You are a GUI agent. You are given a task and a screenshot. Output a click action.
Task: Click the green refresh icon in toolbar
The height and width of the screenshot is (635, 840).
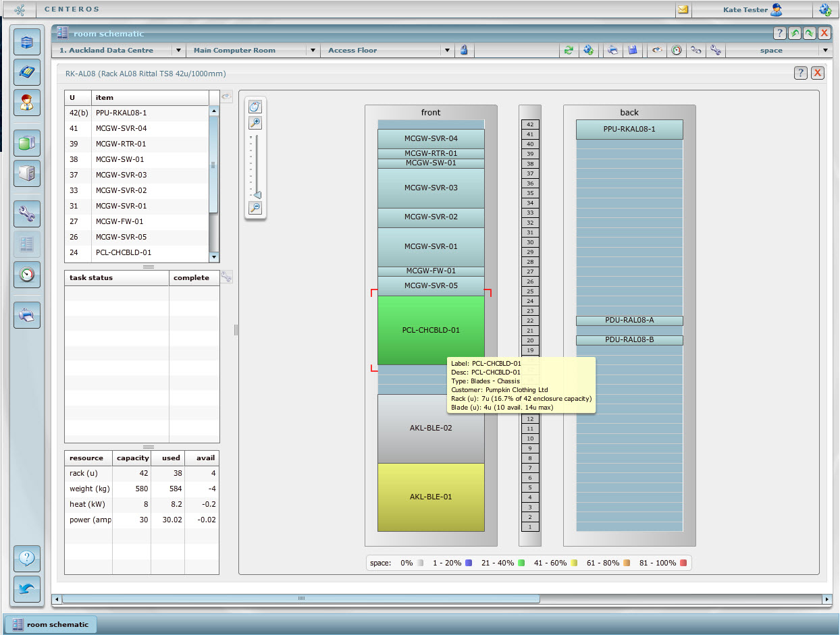click(x=569, y=51)
